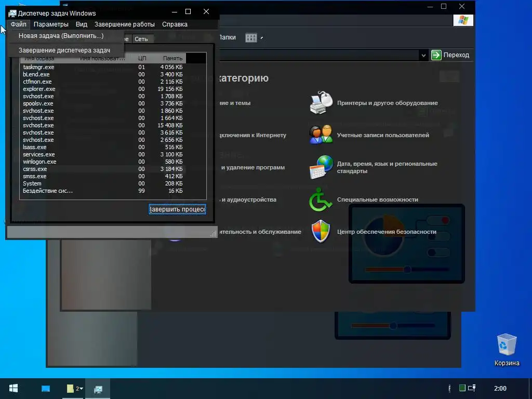Open the Корзина desktop icon

(507, 350)
